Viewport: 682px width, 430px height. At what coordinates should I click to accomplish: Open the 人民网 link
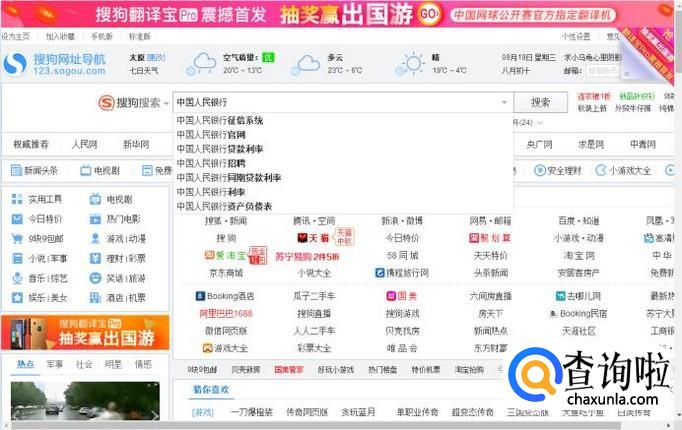click(84, 144)
